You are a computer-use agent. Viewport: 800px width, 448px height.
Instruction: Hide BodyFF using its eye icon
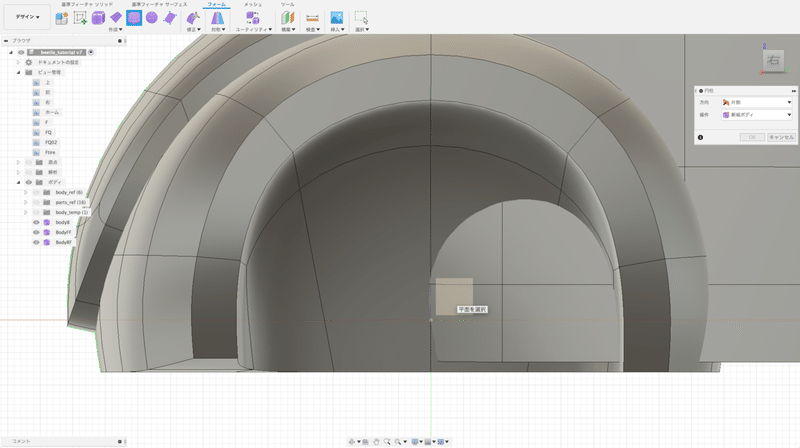tap(36, 232)
